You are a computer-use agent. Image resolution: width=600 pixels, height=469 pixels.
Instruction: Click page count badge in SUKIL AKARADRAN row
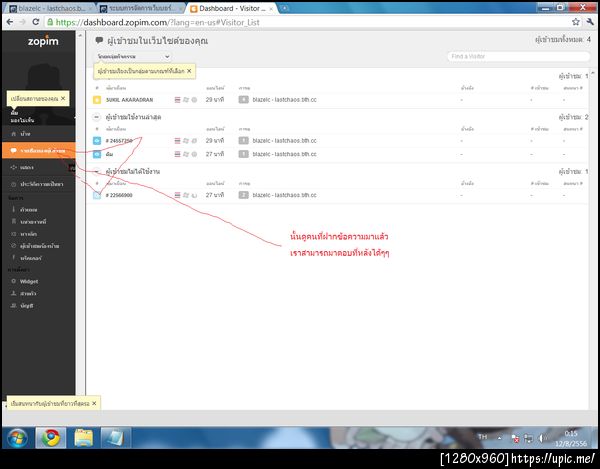click(243, 100)
